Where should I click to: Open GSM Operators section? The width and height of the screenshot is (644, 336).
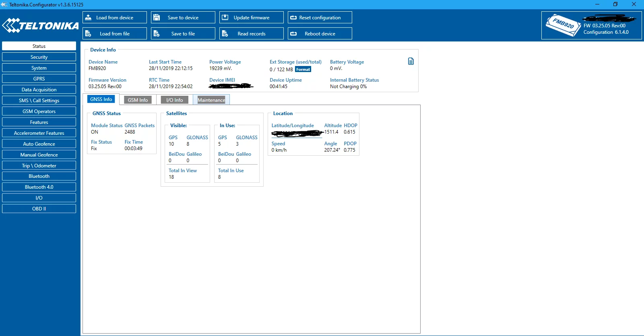[x=39, y=111]
